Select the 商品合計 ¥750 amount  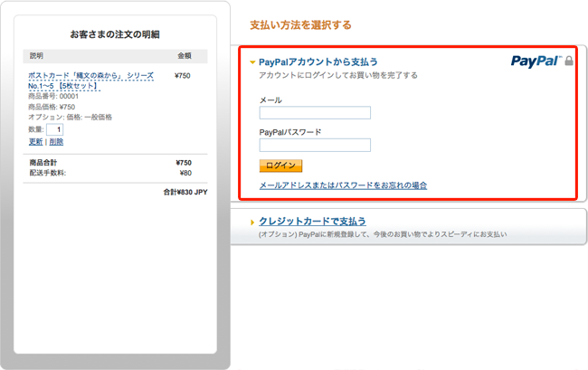184,163
